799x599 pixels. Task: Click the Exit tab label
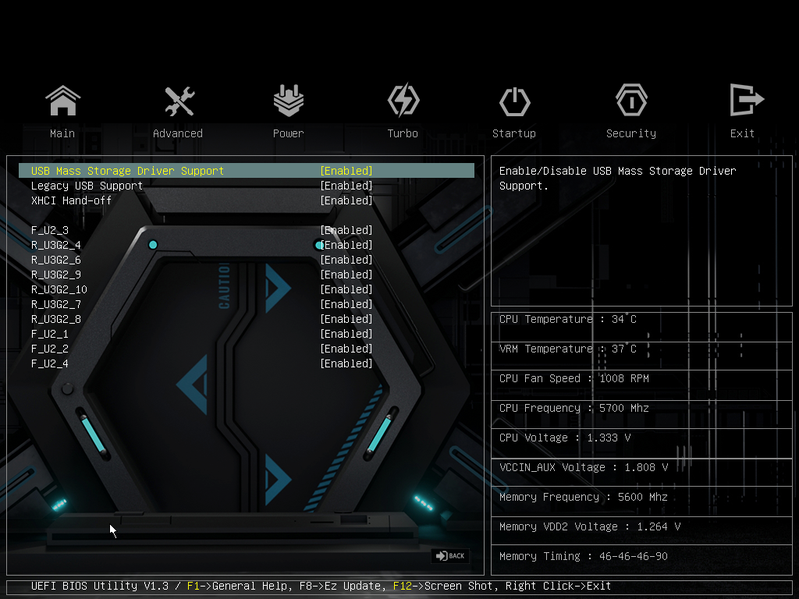[x=742, y=133]
